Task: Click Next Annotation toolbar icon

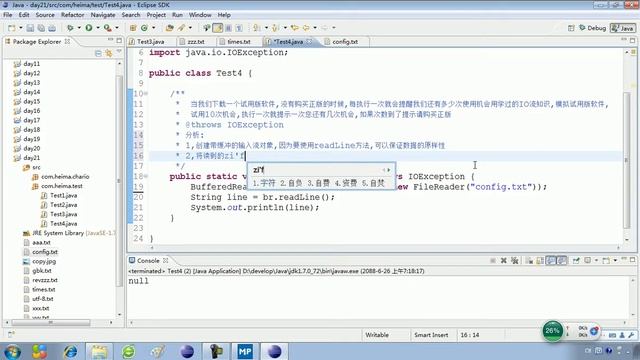Action: [x=257, y=28]
